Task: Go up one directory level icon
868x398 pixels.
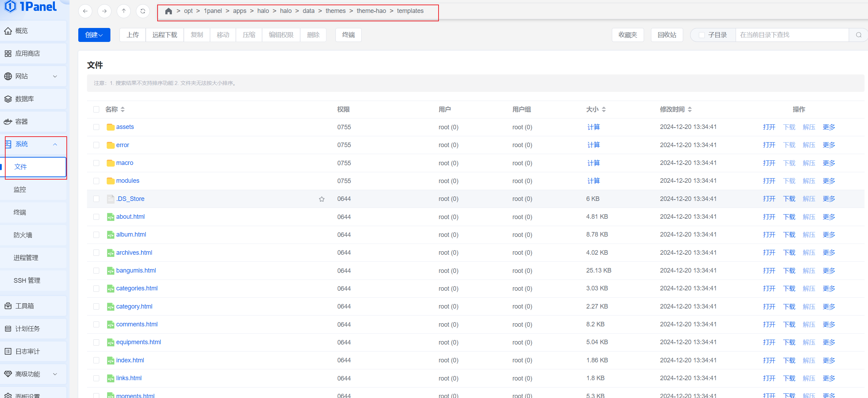Action: pyautogui.click(x=123, y=11)
